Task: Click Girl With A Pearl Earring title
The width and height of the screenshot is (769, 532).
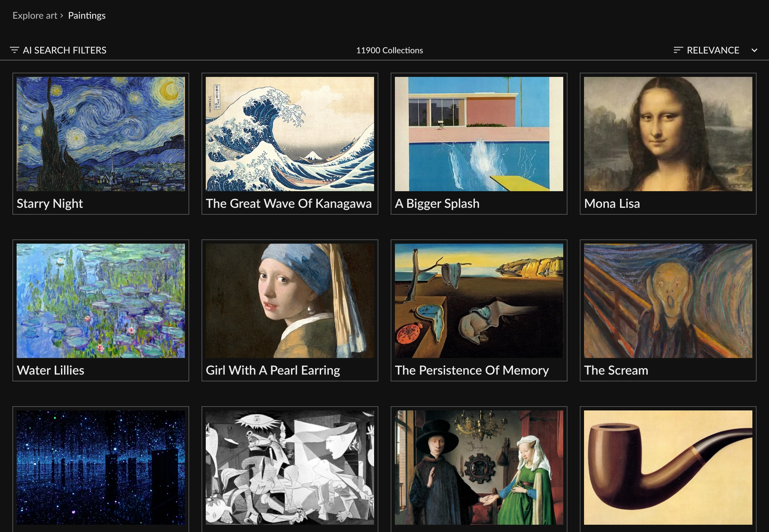Action: (273, 370)
